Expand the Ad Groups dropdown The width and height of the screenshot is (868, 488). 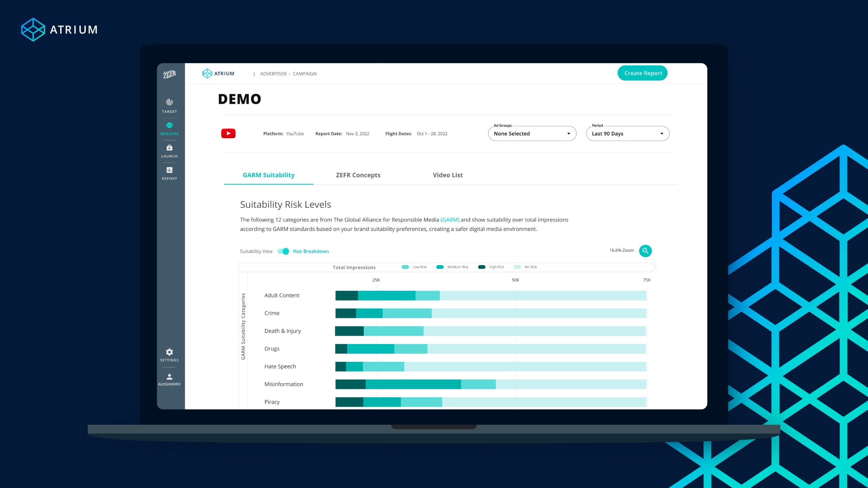click(532, 133)
